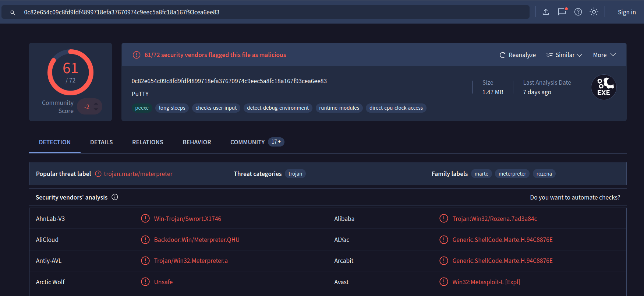The image size is (644, 296).
Task: Vote community score down arrow
Action: click(96, 109)
